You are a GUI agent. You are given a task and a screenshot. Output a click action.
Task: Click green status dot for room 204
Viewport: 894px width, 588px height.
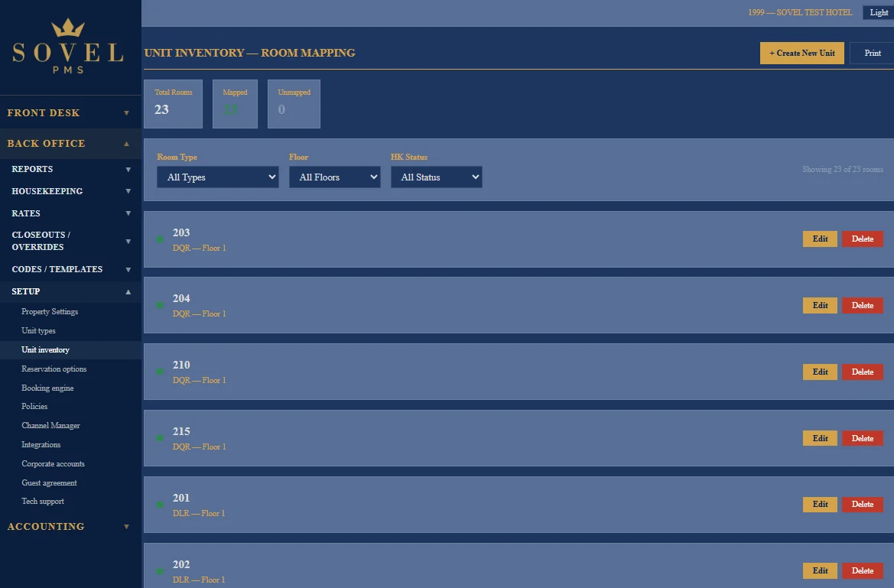click(x=160, y=305)
